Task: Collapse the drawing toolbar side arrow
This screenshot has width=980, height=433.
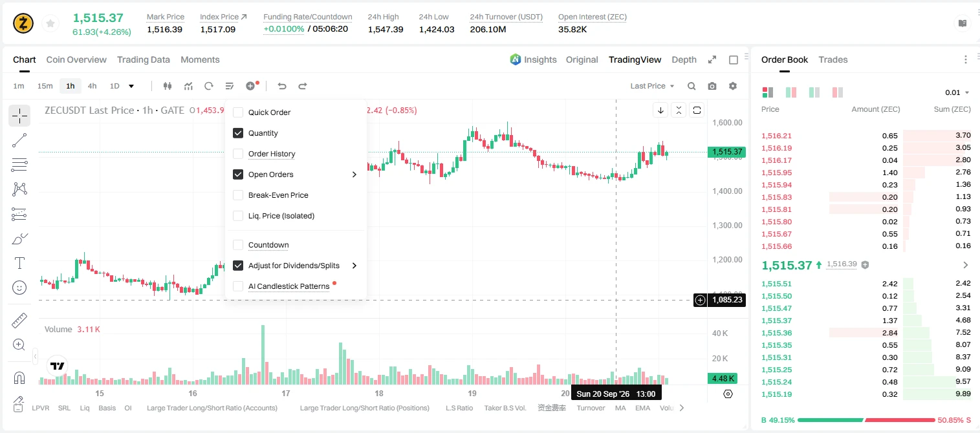Action: (x=35, y=356)
